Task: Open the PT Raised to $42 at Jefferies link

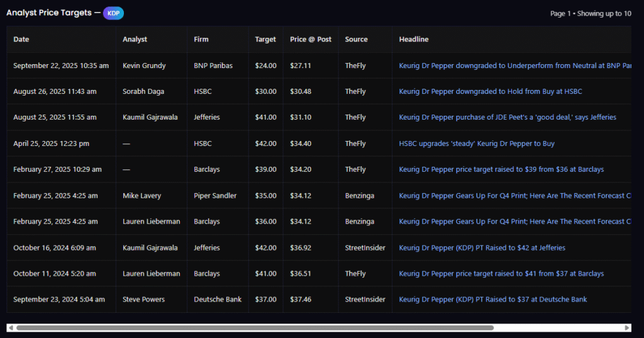Action: tap(482, 248)
